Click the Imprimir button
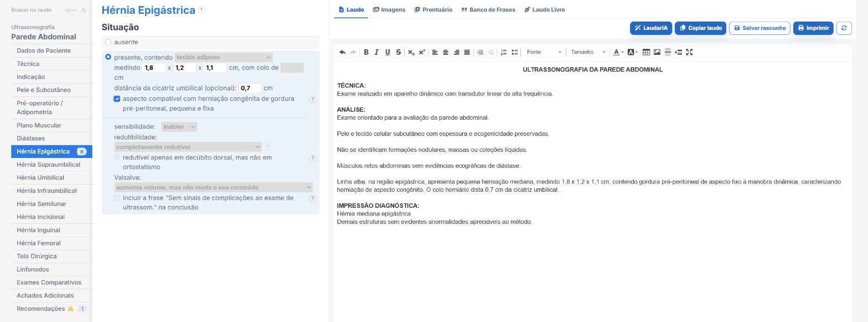This screenshot has width=868, height=322. coord(813,28)
